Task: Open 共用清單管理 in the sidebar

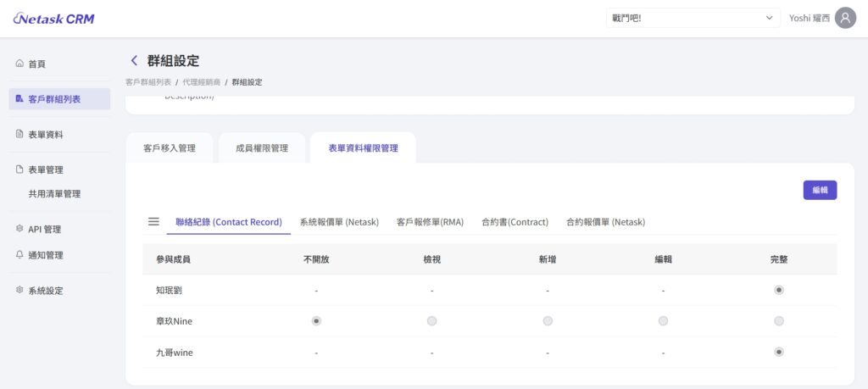Action: coord(54,193)
